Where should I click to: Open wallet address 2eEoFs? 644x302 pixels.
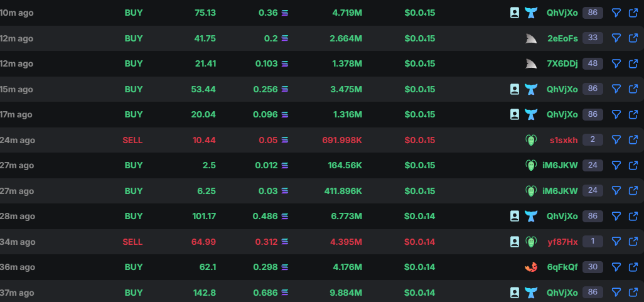click(562, 39)
